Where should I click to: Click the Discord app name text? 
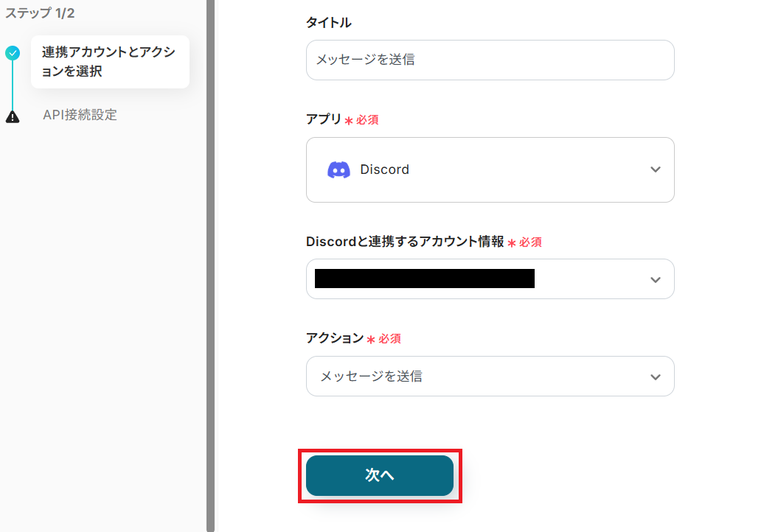[x=384, y=169]
